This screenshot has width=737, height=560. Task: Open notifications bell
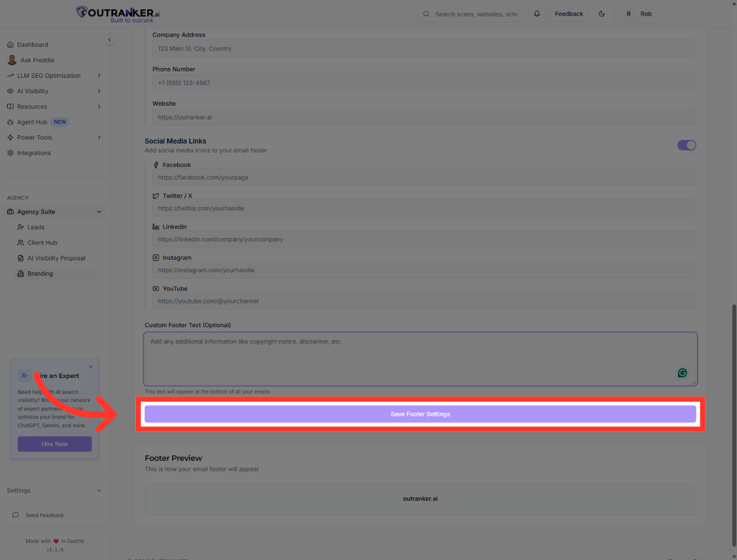tap(537, 14)
